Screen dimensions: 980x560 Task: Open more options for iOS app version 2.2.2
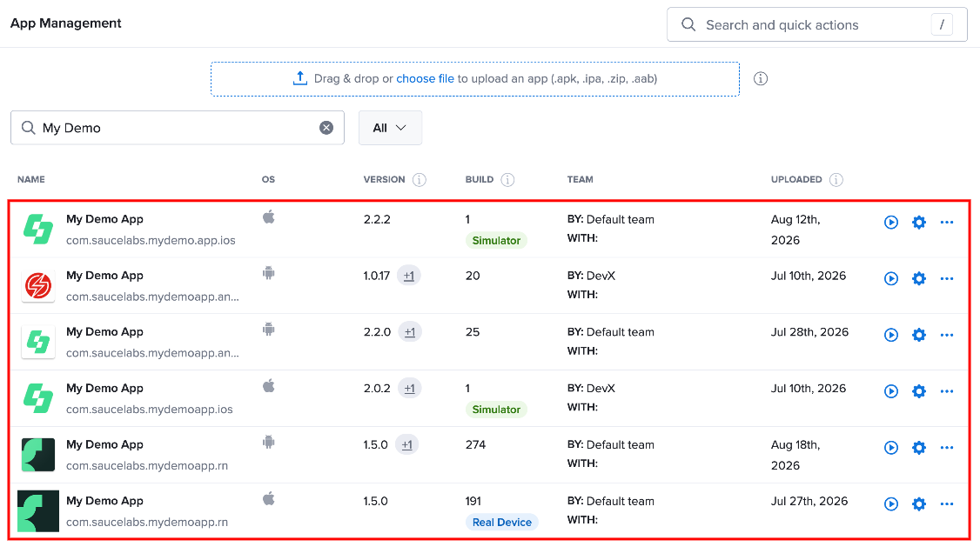click(x=947, y=223)
